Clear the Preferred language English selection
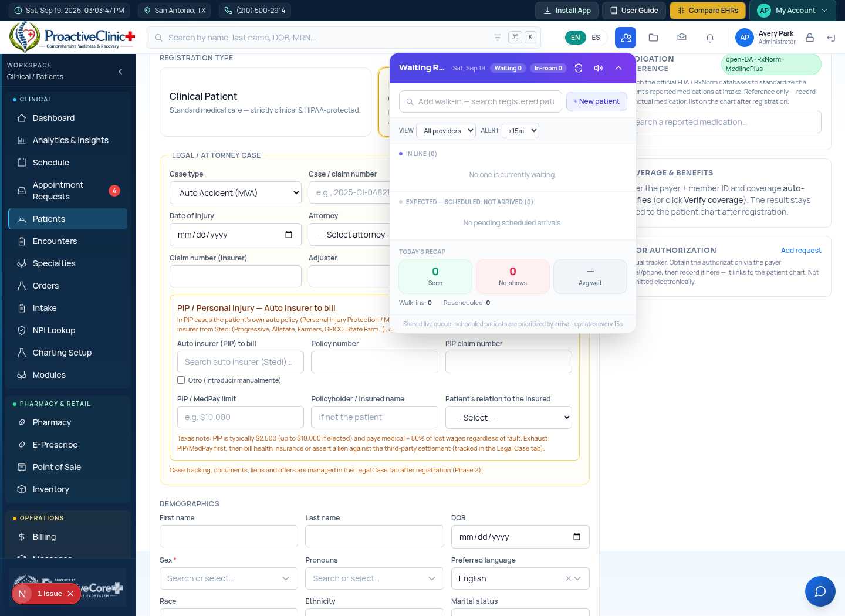Viewport: 845px width, 616px height. click(x=568, y=578)
